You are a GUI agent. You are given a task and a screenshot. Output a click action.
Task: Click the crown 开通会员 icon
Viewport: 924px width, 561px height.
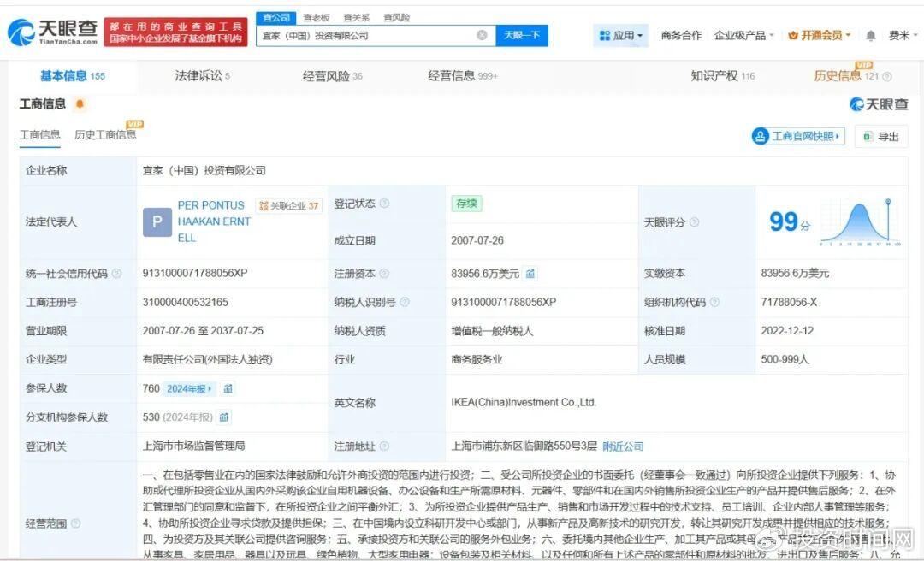coord(793,36)
